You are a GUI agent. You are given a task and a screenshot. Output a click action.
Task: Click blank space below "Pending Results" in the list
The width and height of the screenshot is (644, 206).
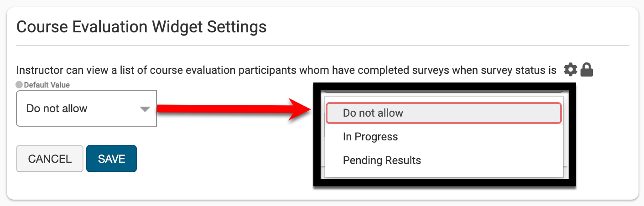(x=443, y=172)
